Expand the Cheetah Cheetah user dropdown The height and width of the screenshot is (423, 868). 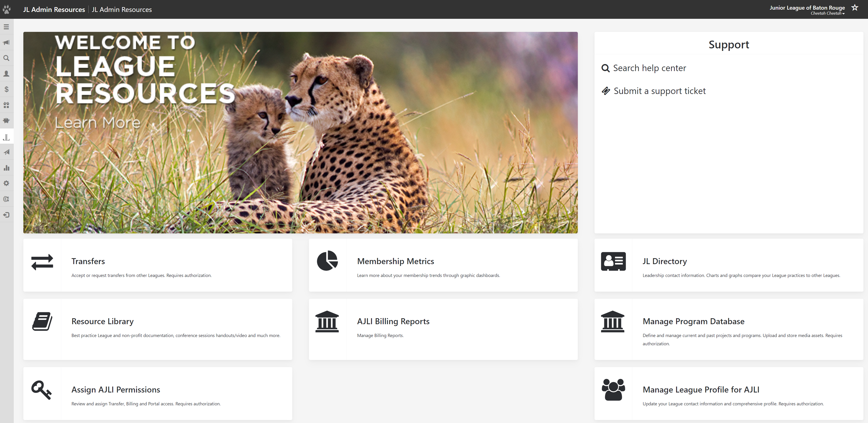coord(827,14)
